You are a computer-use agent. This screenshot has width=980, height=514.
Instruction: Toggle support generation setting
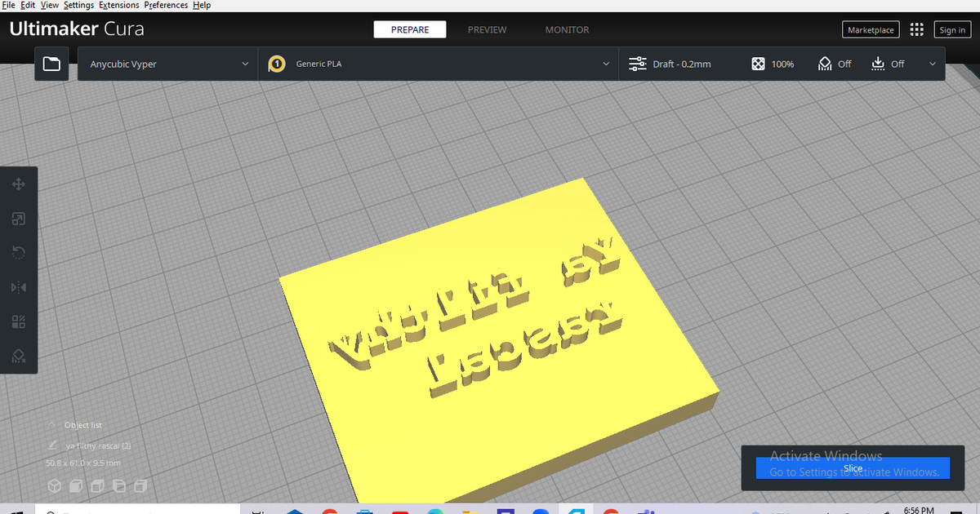pyautogui.click(x=835, y=64)
